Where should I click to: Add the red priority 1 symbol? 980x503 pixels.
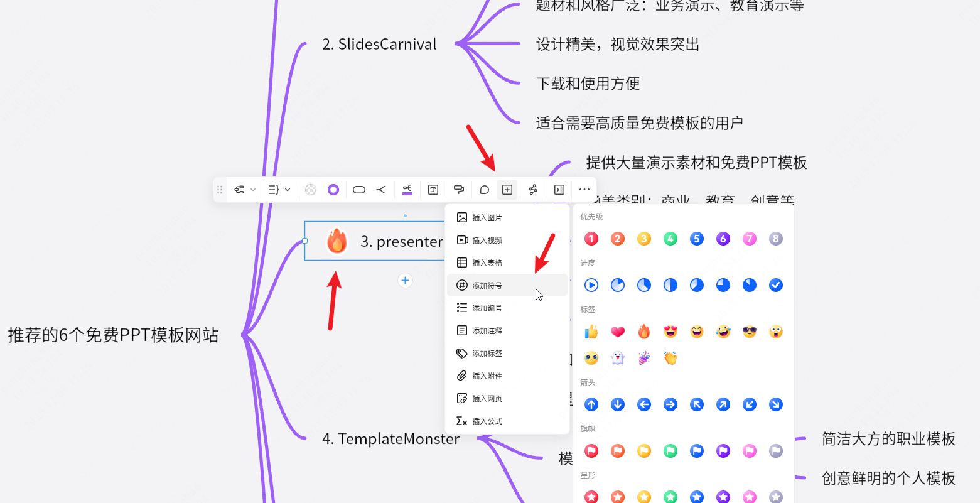pos(591,239)
